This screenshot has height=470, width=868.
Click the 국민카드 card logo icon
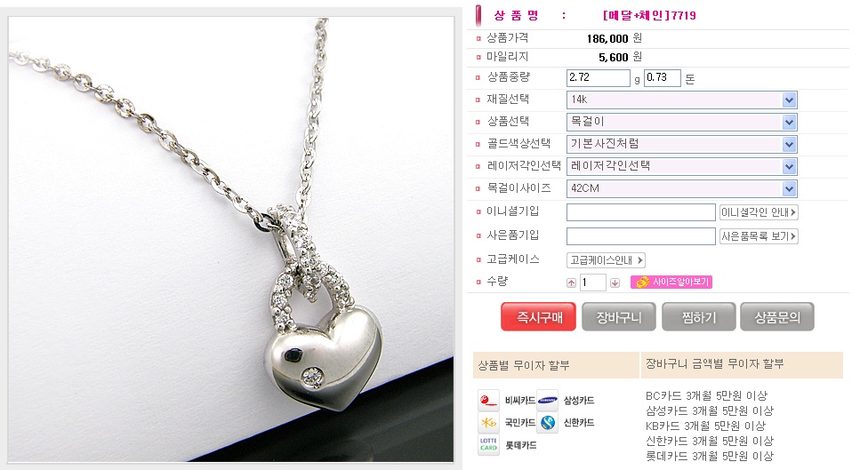[x=488, y=423]
